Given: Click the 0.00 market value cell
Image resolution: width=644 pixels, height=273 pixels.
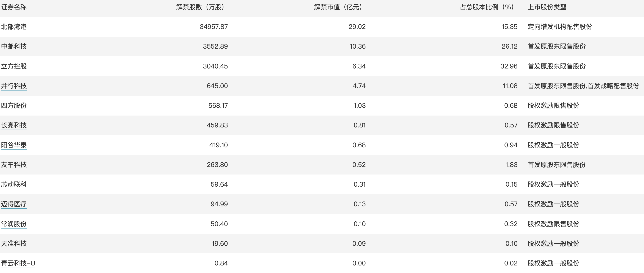Looking at the screenshot, I should (359, 263).
